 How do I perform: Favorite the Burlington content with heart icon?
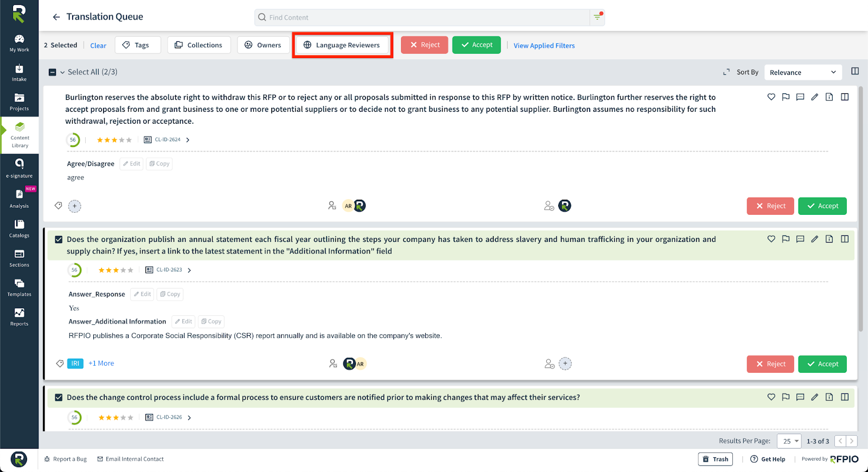pyautogui.click(x=771, y=97)
